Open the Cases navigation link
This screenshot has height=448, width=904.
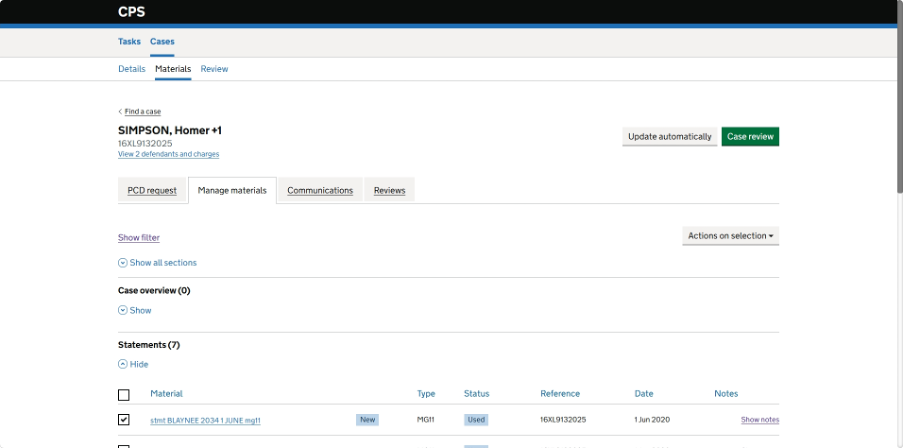[162, 42]
